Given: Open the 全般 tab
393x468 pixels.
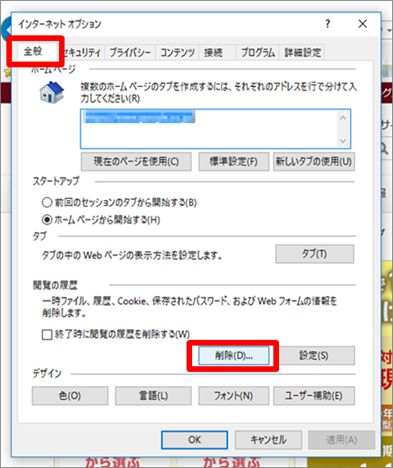Looking at the screenshot, I should tap(33, 51).
